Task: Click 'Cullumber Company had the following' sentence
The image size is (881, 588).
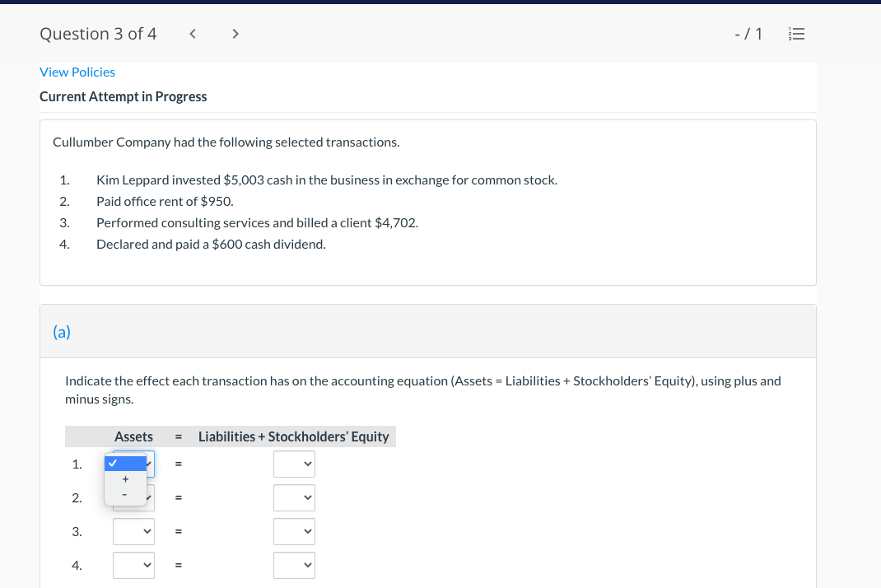Action: point(226,142)
